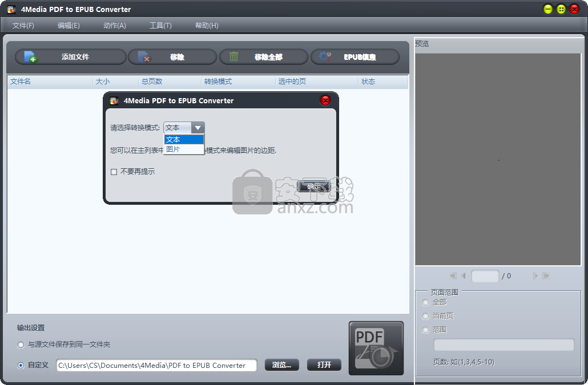This screenshot has height=385, width=588.
Task: Click the 状态 column header
Action: click(x=383, y=82)
